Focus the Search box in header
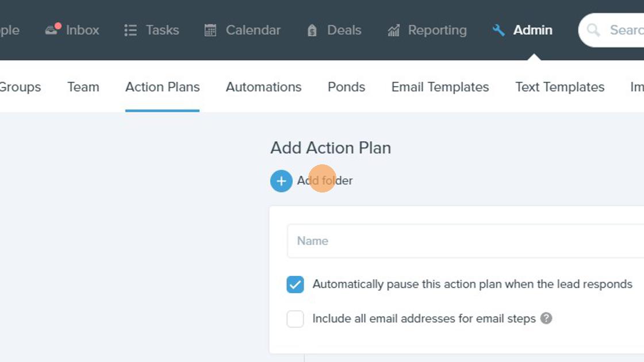Viewport: 644px width, 362px height. tap(611, 30)
